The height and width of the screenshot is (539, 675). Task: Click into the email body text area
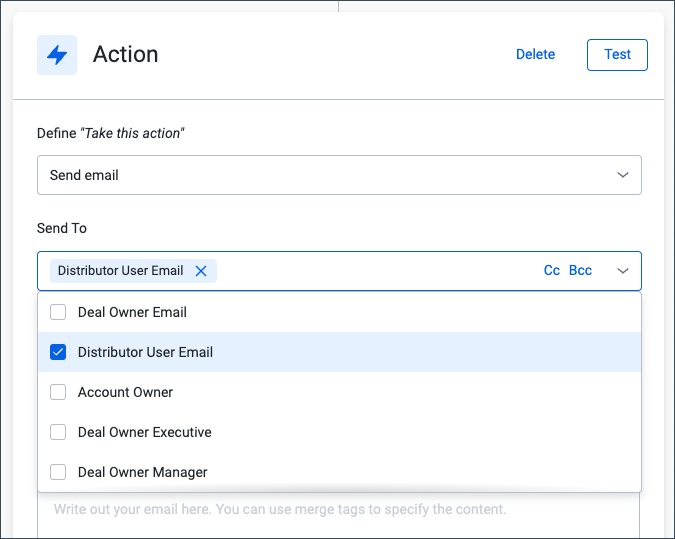[339, 515]
